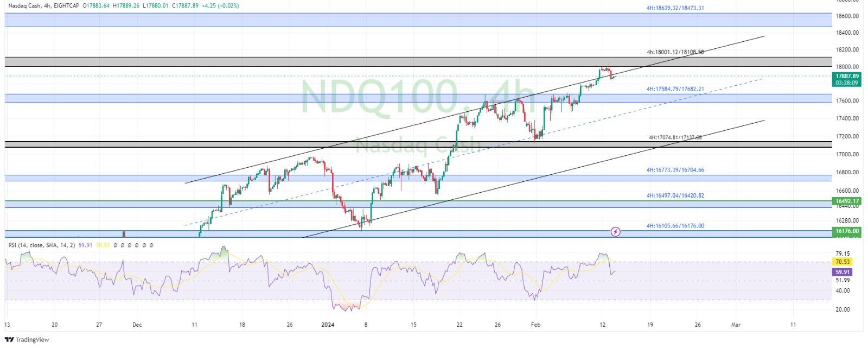Click the 18000.00 price axis label
The height and width of the screenshot is (348, 868).
click(847, 66)
